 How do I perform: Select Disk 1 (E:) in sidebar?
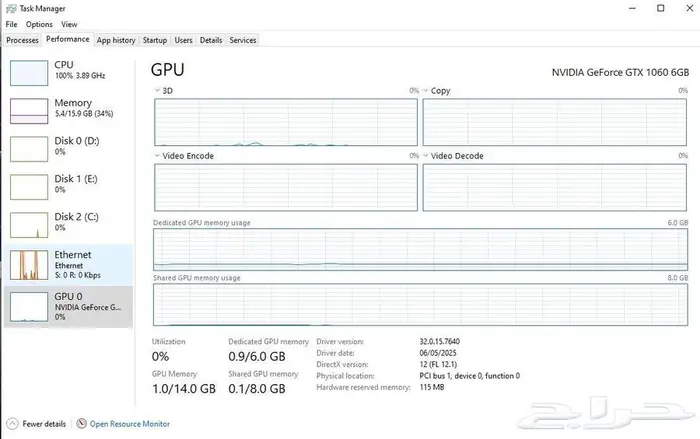click(x=28, y=186)
